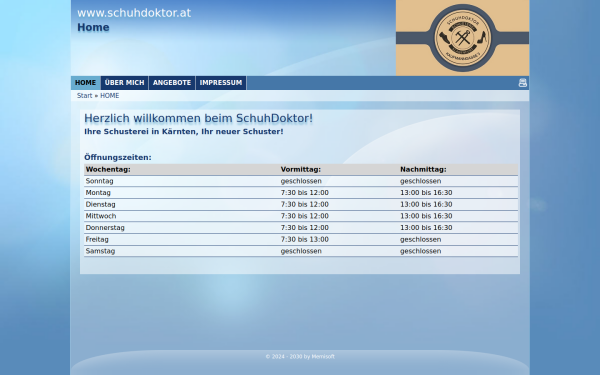Click Donnerstag's '13:00 bis 16:30' cell
The width and height of the screenshot is (600, 375).
(x=426, y=228)
